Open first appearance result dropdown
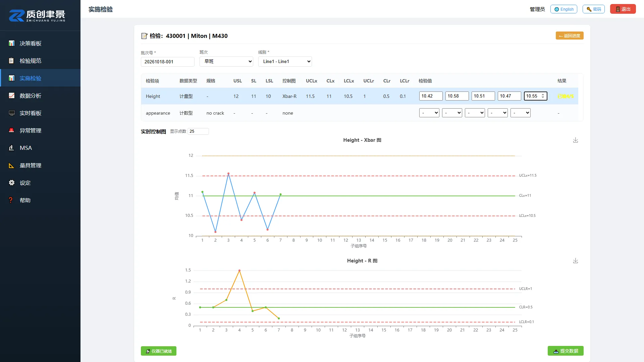This screenshot has height=362, width=644. [429, 113]
